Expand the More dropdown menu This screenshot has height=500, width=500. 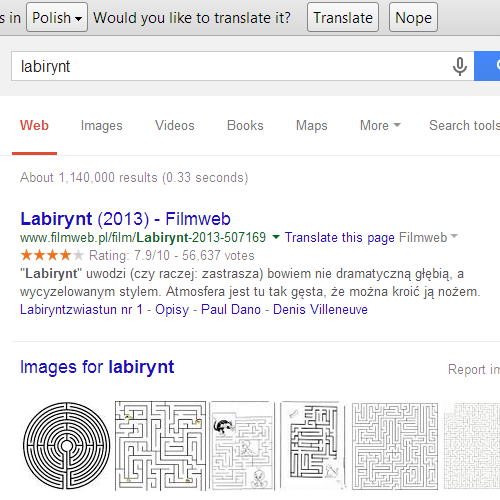pyautogui.click(x=380, y=126)
